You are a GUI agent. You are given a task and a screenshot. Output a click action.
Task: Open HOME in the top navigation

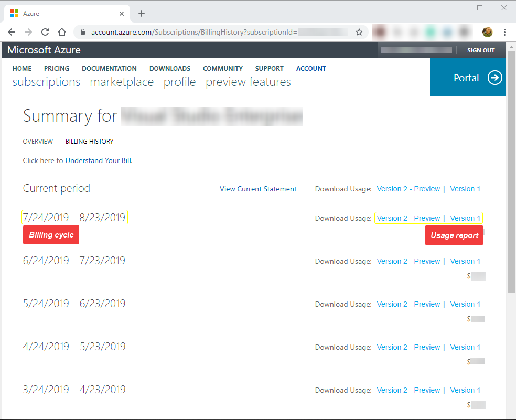22,69
